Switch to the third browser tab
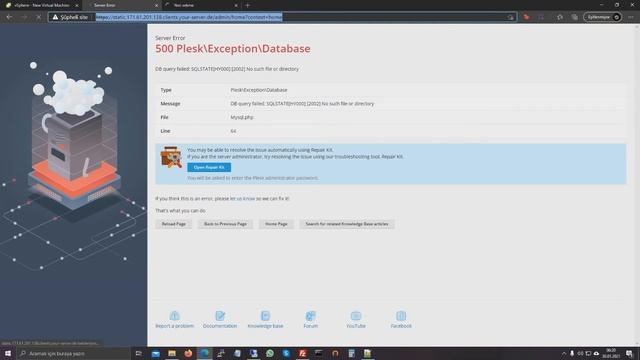Image resolution: width=640 pixels, height=360 pixels. [x=200, y=5]
